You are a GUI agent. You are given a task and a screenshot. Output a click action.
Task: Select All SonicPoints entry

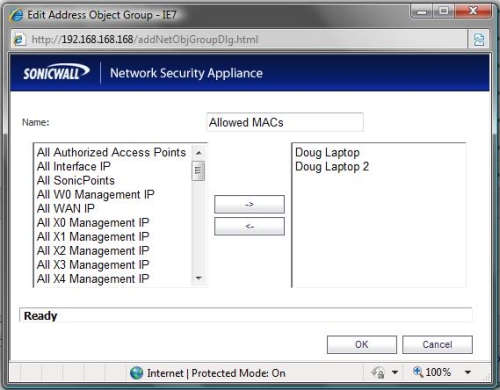pyautogui.click(x=76, y=180)
